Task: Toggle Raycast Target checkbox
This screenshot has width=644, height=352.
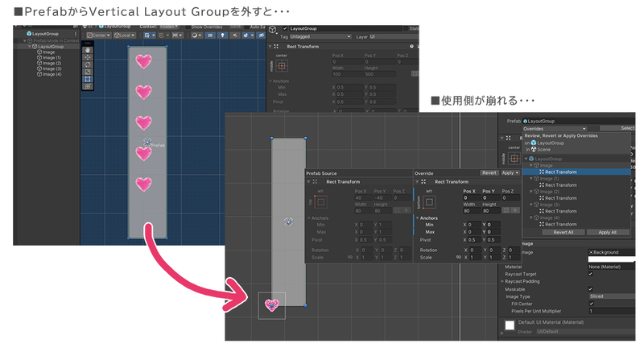Action: pos(591,274)
